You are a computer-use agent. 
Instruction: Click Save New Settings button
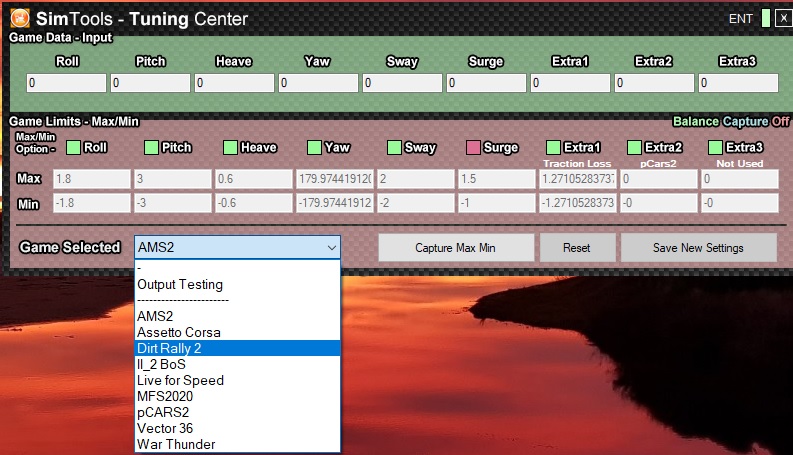click(698, 248)
